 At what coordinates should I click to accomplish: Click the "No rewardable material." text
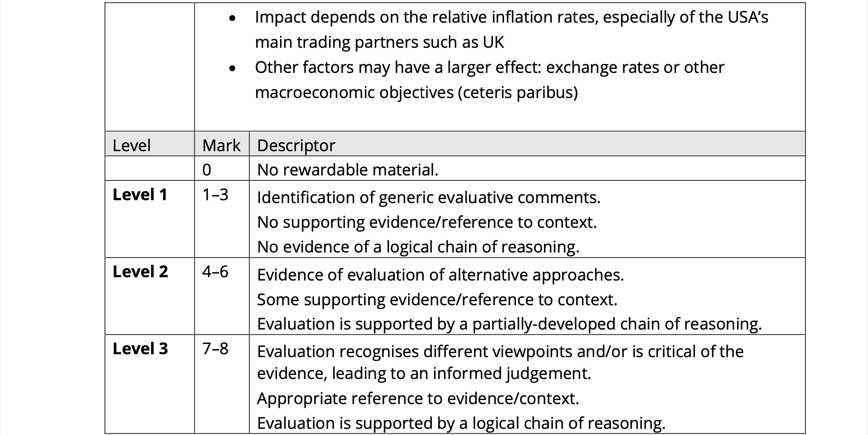pyautogui.click(x=348, y=170)
